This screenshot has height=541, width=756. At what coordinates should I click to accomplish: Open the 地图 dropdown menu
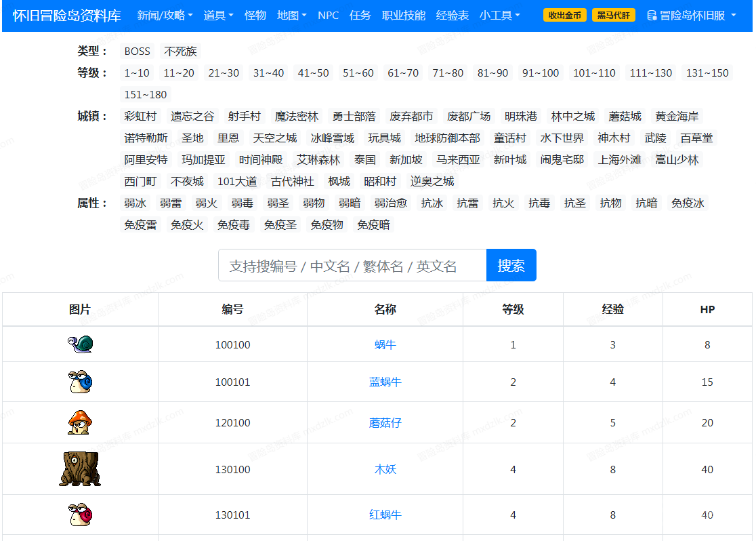pyautogui.click(x=292, y=16)
